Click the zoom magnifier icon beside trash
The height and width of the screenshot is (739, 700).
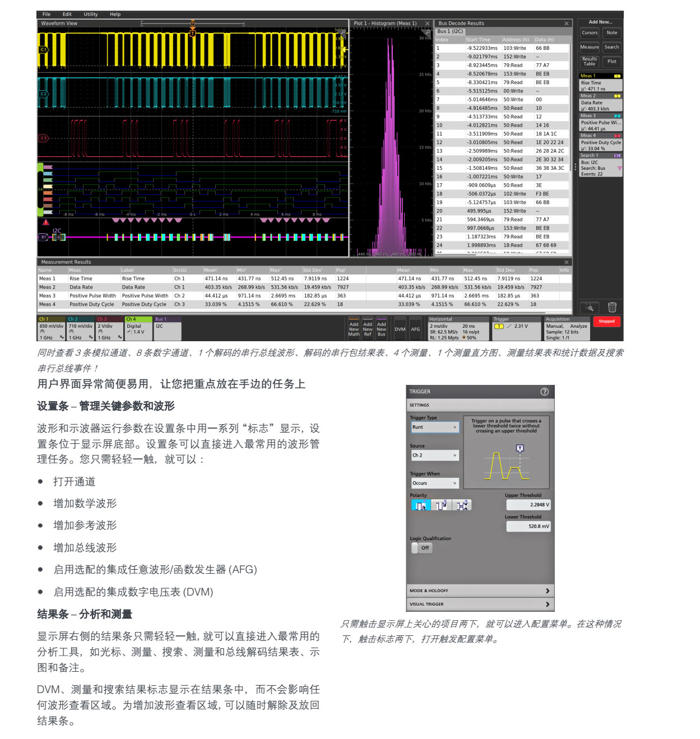pos(590,307)
